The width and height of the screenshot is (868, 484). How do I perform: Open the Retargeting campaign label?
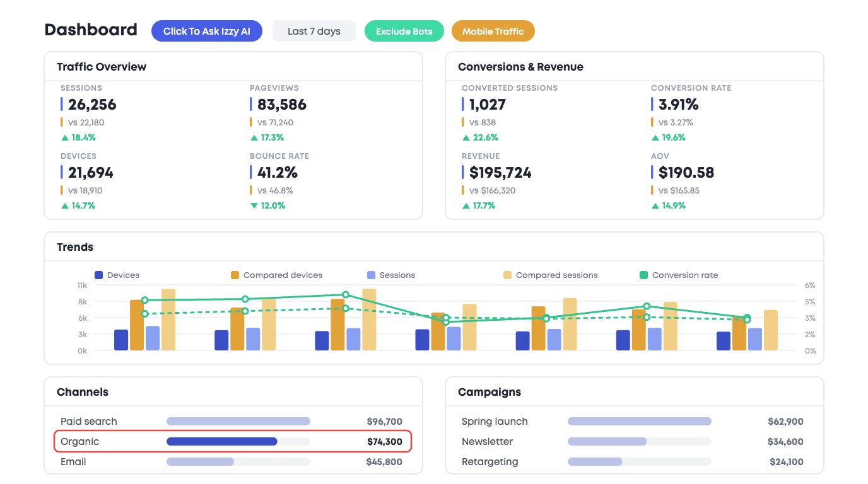tap(490, 461)
